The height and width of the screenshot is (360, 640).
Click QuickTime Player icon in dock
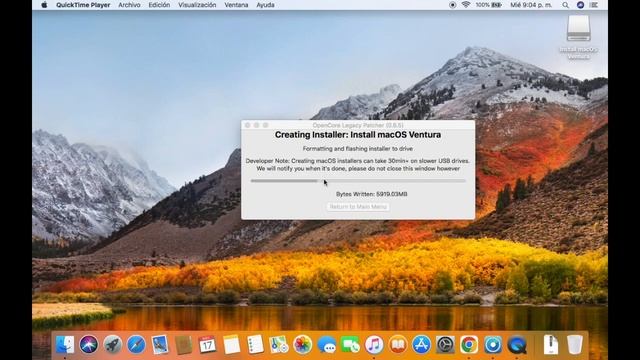point(517,345)
